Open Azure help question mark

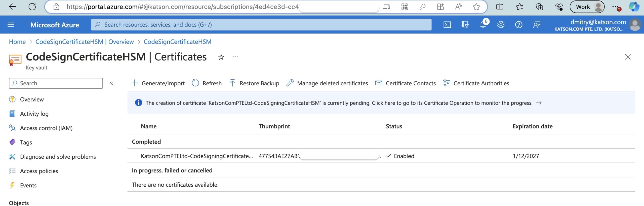pos(519,25)
